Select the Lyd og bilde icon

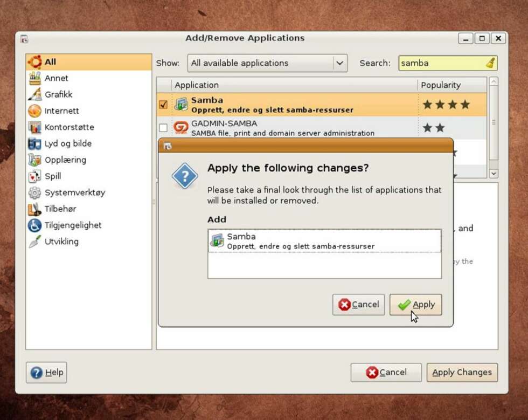(x=34, y=143)
